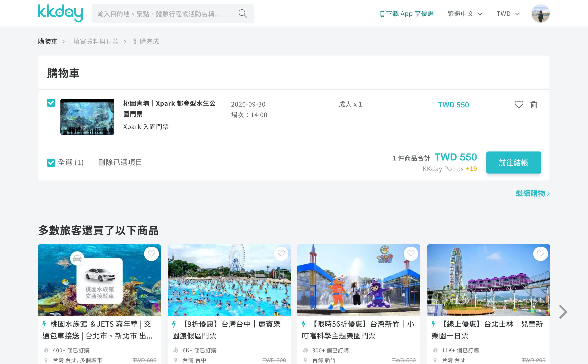Viewport: 588px width, 364px height.
Task: Open 【限時56折優惠】台灣新竹 小叮噹 title
Action: pyautogui.click(x=358, y=330)
